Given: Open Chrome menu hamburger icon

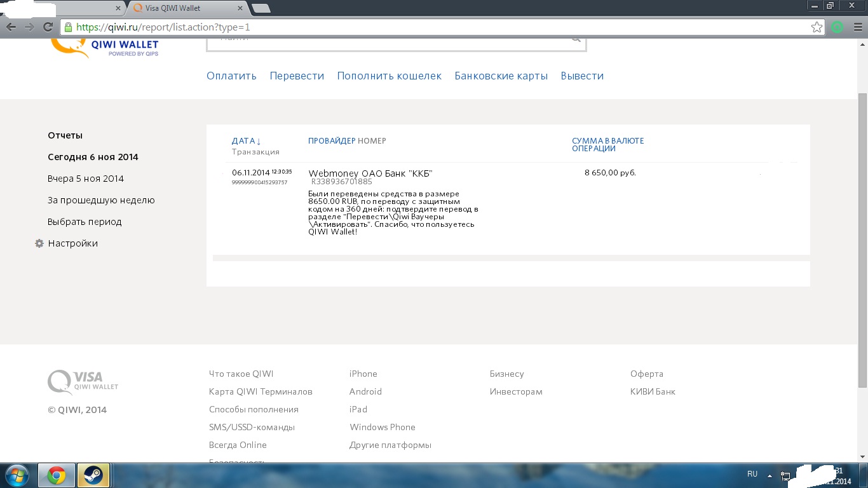Looking at the screenshot, I should [858, 27].
